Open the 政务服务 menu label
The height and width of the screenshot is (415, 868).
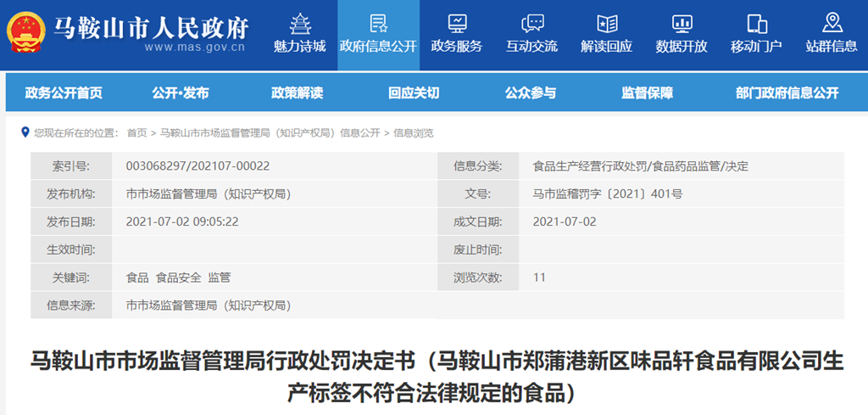tap(457, 47)
